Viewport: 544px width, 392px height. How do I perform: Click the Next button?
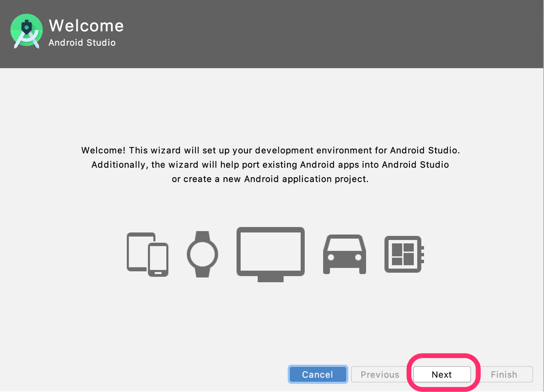[x=442, y=374]
